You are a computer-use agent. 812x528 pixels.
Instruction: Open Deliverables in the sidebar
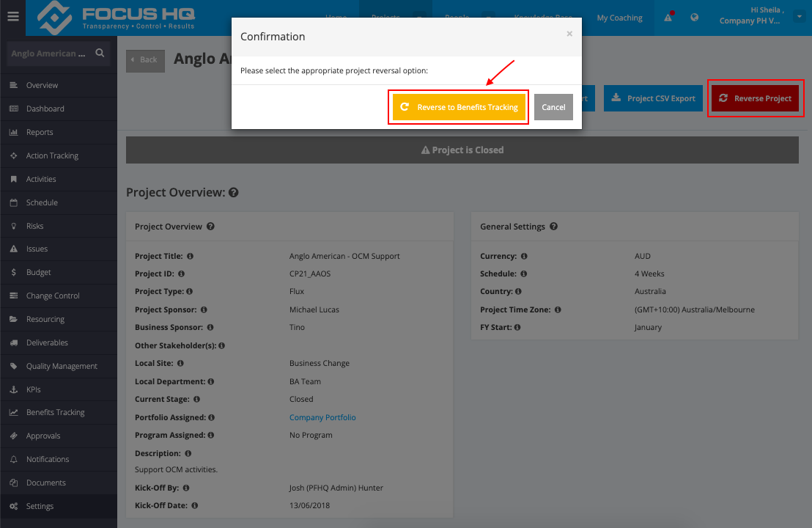59,342
